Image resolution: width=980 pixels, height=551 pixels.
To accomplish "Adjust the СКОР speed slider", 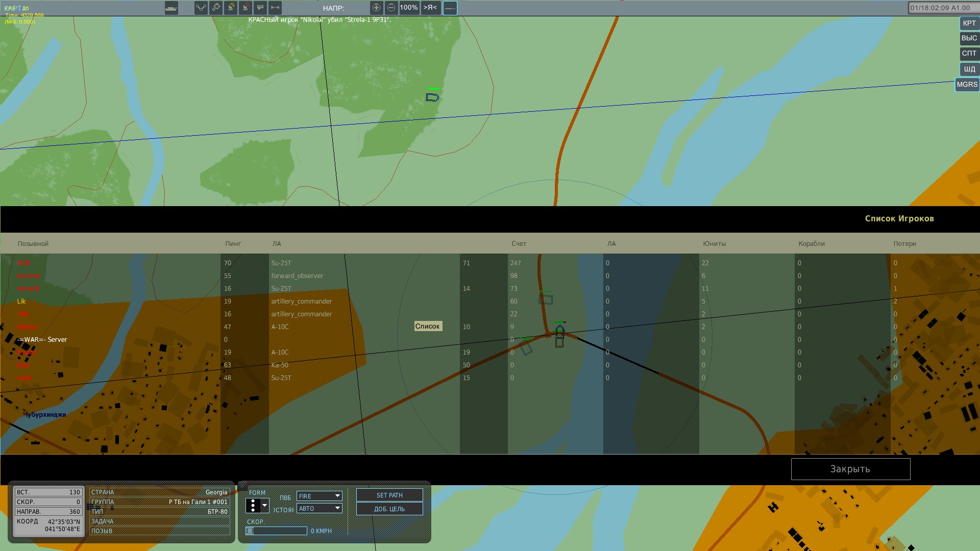I will click(276, 531).
